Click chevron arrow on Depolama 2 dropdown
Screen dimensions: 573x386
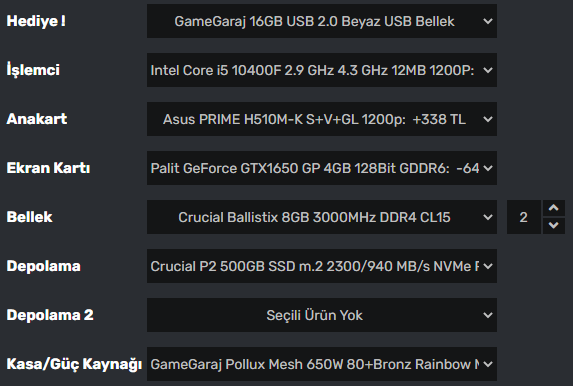tap(487, 315)
